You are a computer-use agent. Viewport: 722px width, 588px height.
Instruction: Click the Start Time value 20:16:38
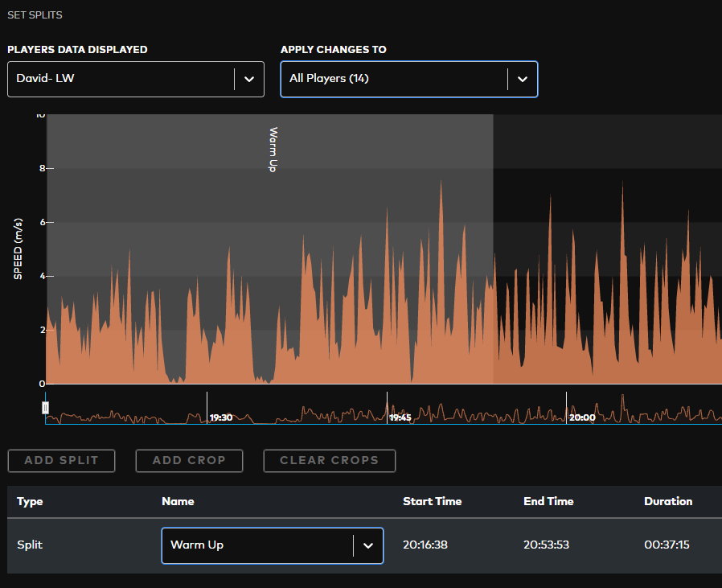click(x=425, y=545)
